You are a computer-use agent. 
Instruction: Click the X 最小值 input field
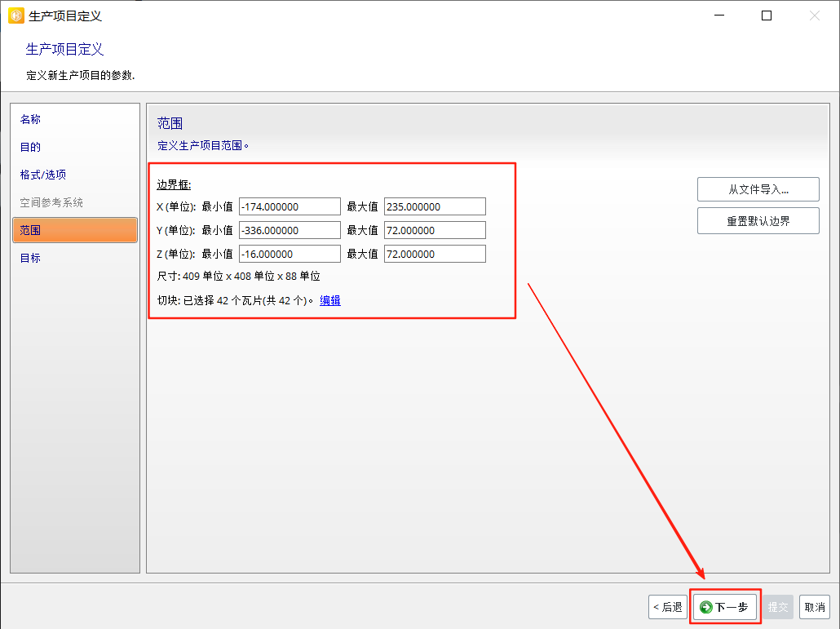click(x=290, y=207)
